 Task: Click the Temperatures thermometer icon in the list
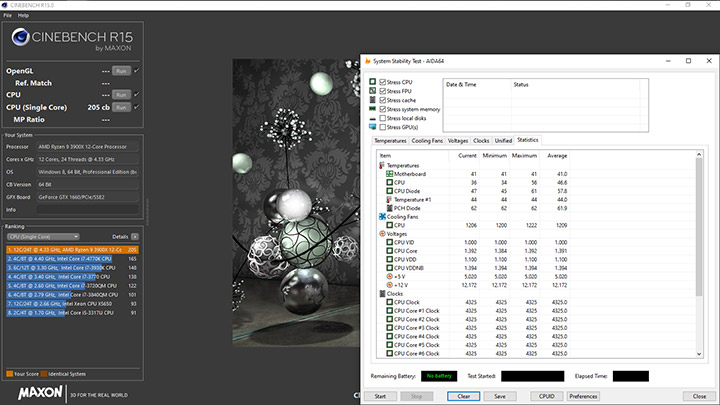[382, 165]
